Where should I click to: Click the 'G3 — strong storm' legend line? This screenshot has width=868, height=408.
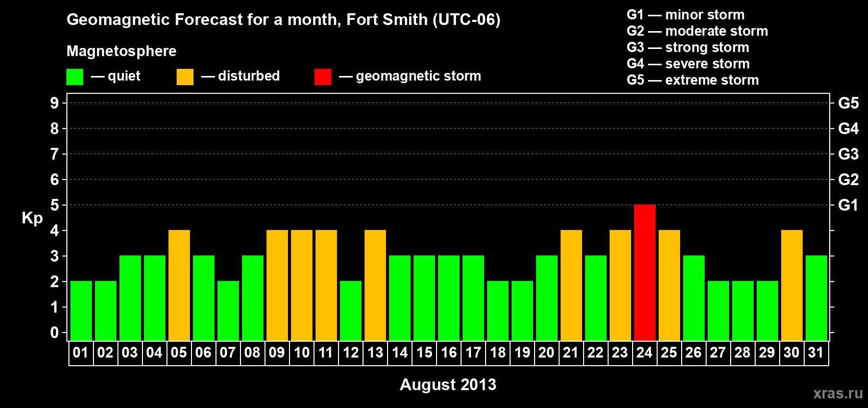tap(688, 47)
